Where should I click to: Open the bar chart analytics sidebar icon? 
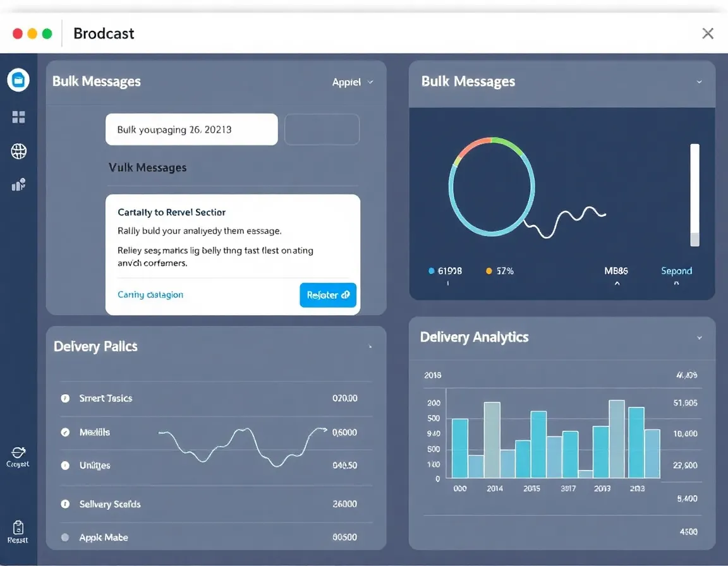[x=18, y=185]
